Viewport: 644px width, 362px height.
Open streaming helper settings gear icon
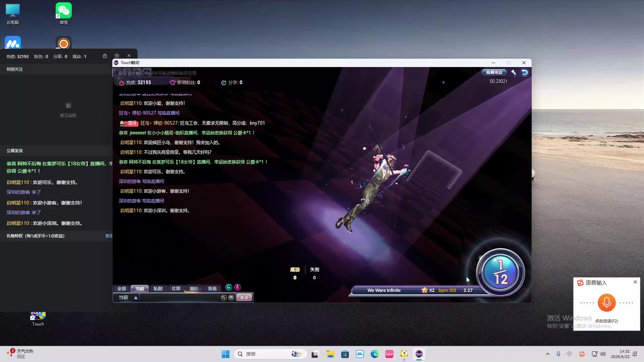tap(117, 56)
